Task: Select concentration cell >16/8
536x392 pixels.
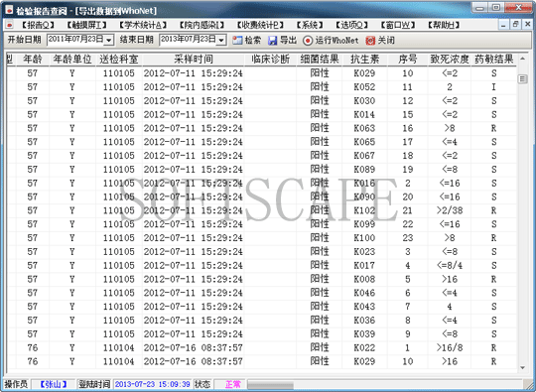Action: [x=450, y=347]
